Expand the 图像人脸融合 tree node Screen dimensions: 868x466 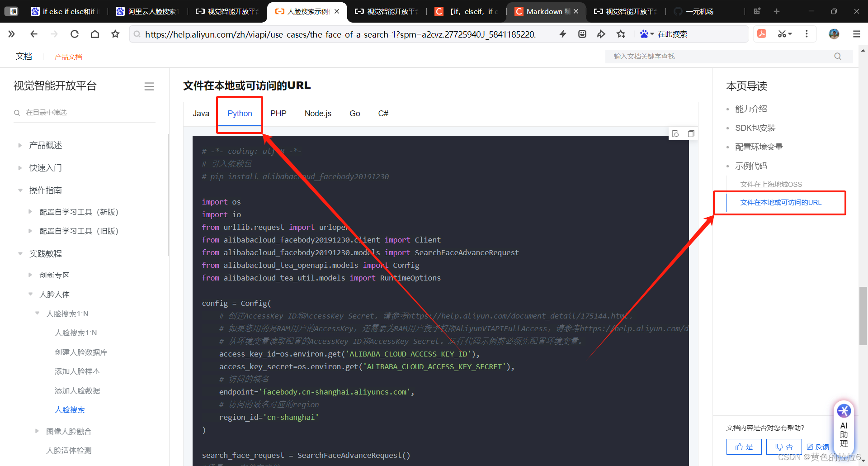(37, 431)
